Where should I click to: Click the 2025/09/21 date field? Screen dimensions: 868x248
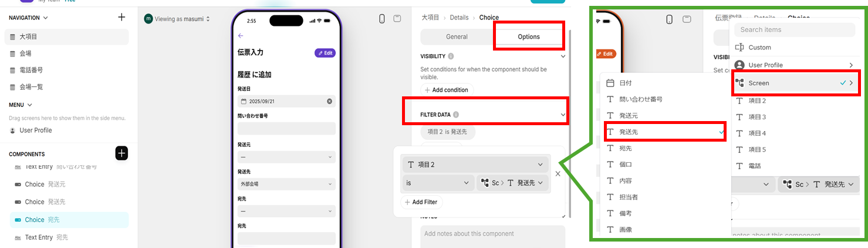[286, 101]
